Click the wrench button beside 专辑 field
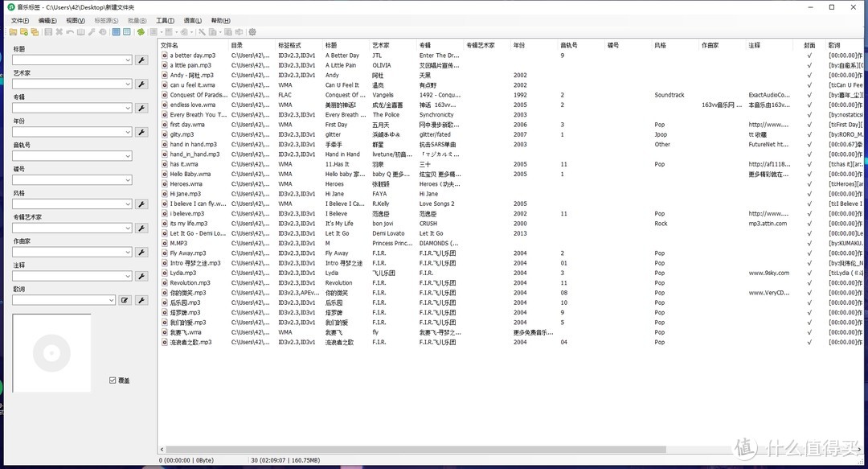 click(141, 108)
